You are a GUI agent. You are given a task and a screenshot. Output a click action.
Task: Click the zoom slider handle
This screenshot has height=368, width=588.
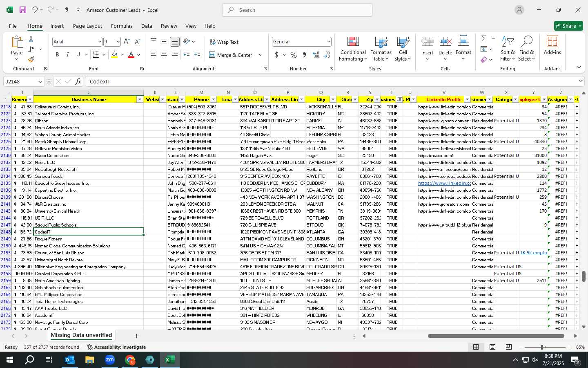click(542, 347)
